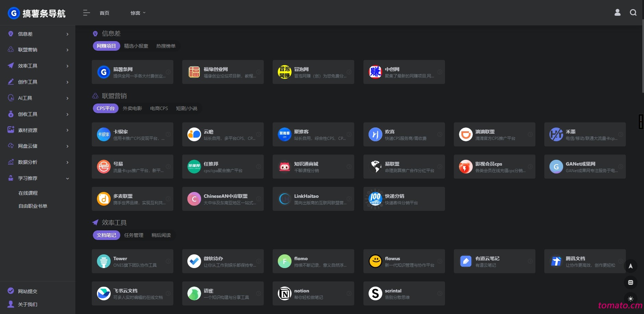The height and width of the screenshot is (314, 644).
Task: Go to 首页 in top navigation
Action: [x=104, y=13]
